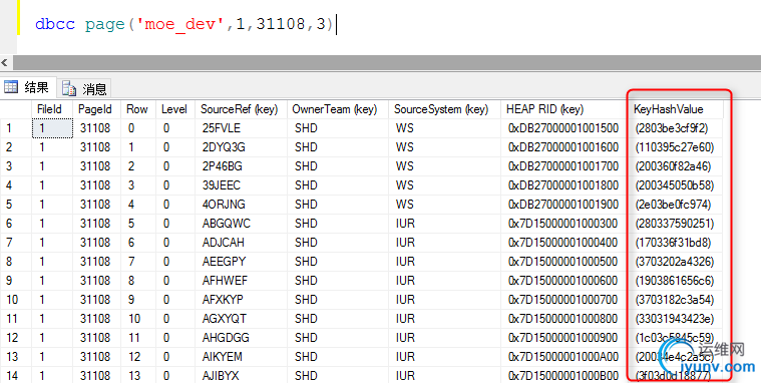
Task: Click HEAP RID cell 0x7D15000001000300
Action: 563,223
